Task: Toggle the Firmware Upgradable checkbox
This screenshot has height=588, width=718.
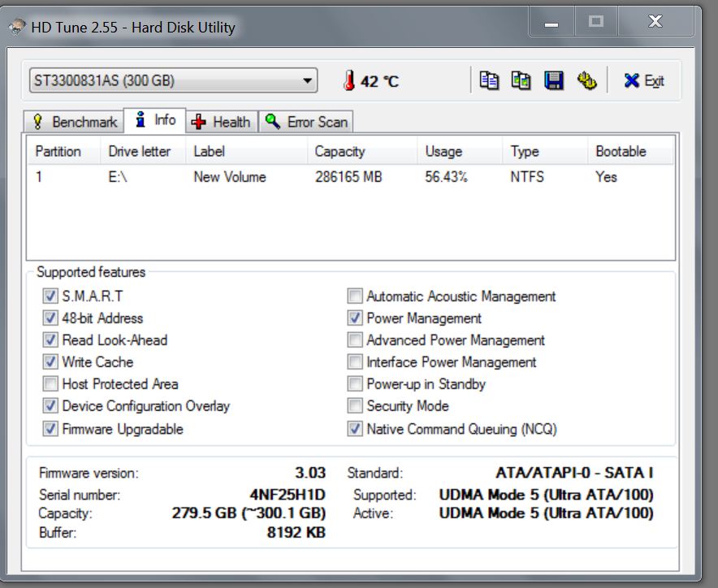Action: coord(50,429)
